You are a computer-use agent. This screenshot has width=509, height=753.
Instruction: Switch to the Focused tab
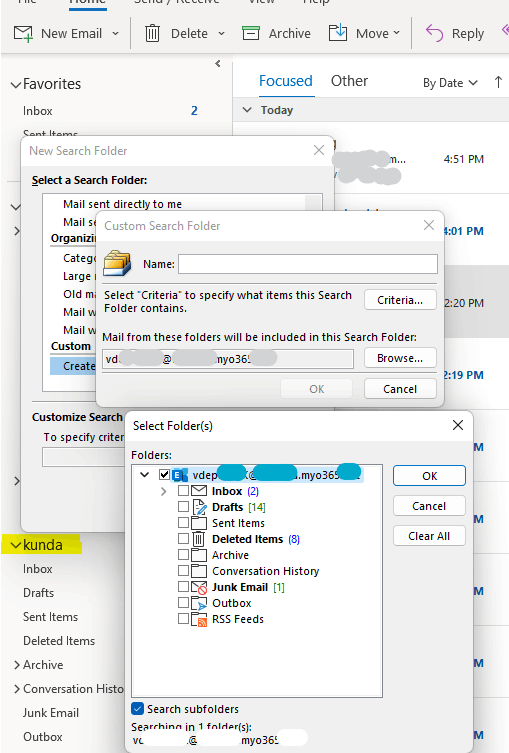[x=286, y=81]
